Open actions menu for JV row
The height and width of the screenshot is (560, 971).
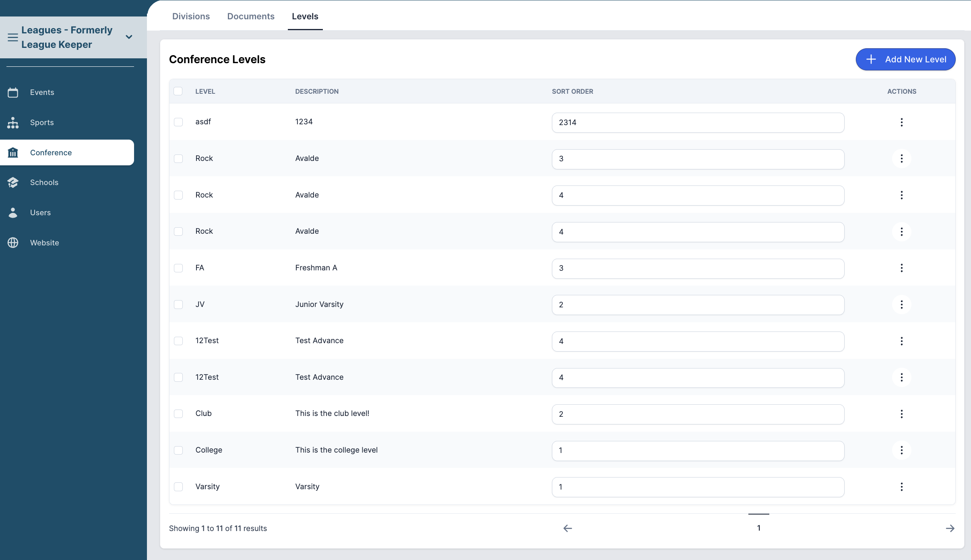pos(902,305)
